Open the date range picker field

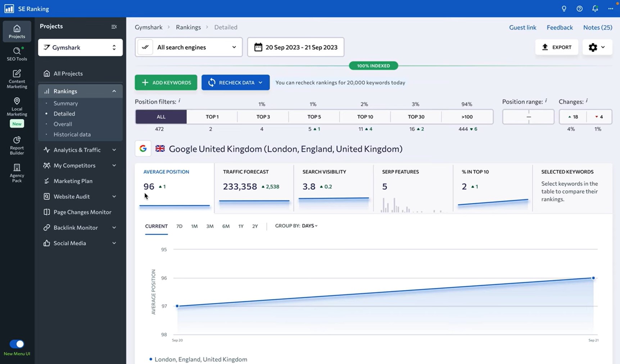pos(295,47)
